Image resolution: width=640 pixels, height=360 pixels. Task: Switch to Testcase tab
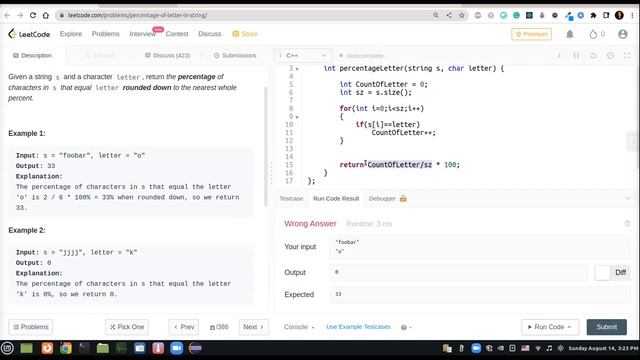(x=291, y=198)
